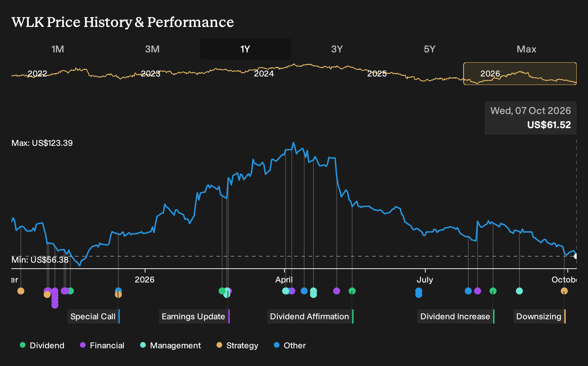Click the Max: US$123.39 label
The height and width of the screenshot is (366, 588).
42,143
